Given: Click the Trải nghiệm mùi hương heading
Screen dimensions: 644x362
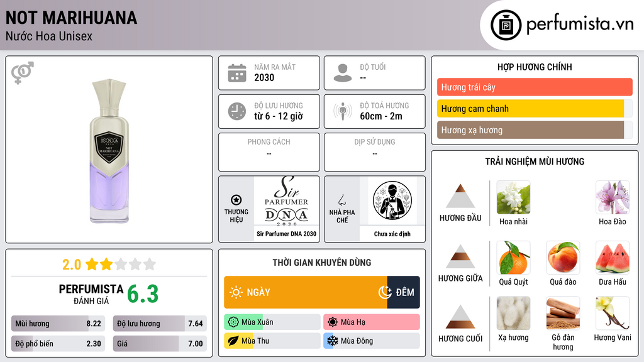Looking at the screenshot, I should click(535, 162).
